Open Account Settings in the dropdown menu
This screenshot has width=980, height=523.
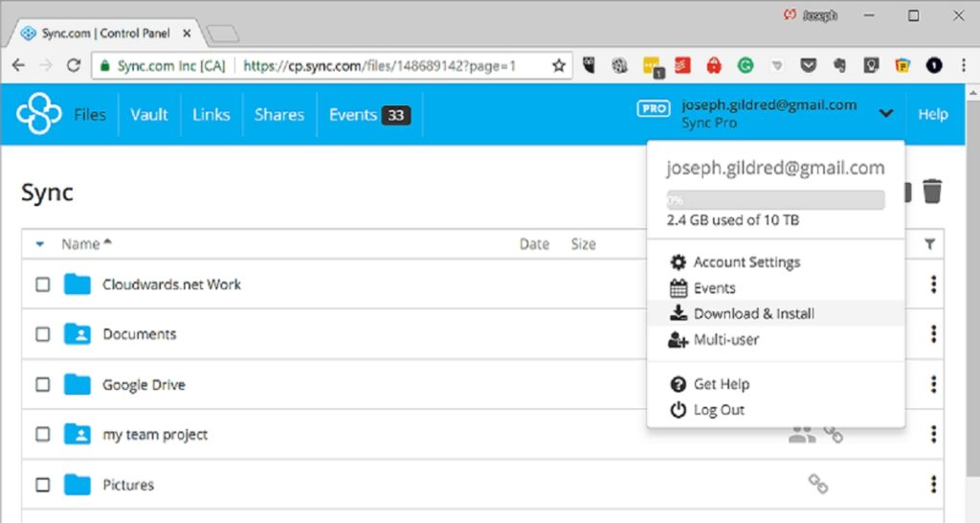point(746,261)
